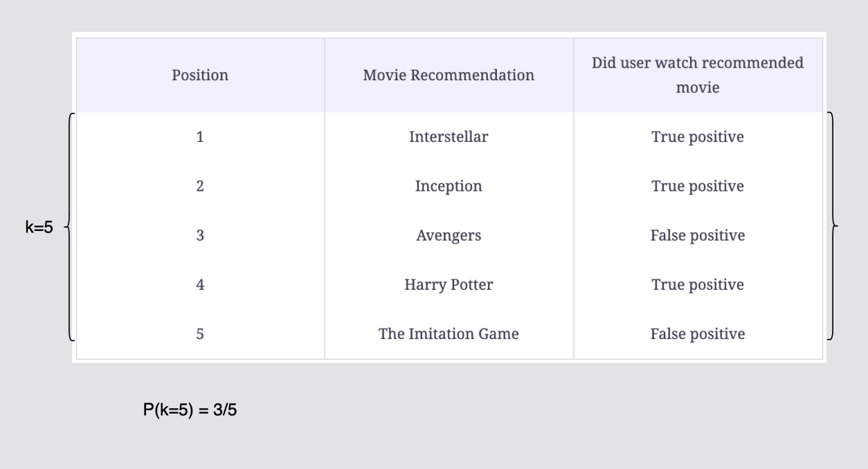Click position number 4 cell
Image resolution: width=868 pixels, height=469 pixels.
tap(200, 285)
